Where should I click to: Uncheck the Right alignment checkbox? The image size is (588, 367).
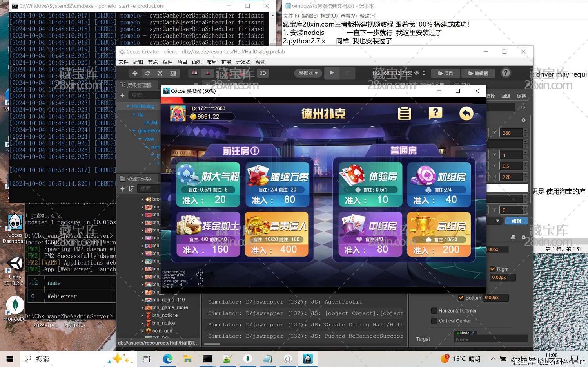(x=493, y=269)
